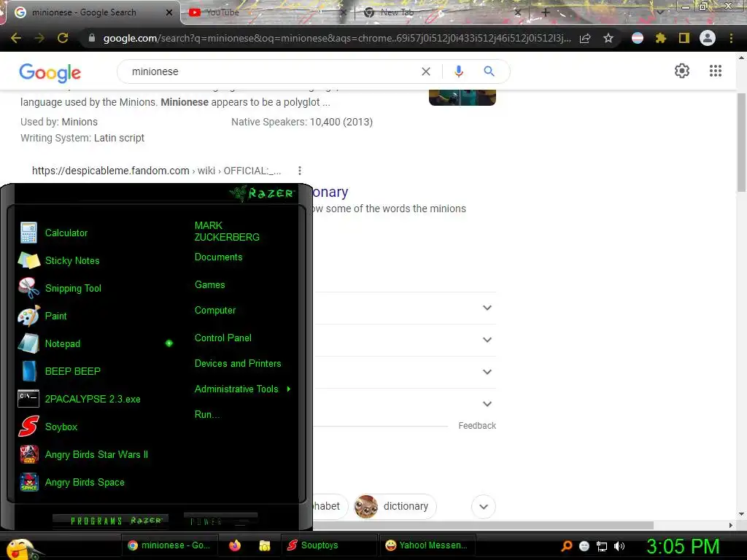Viewport: 747px width, 560px height.
Task: Click the Google logo
Action: pyautogui.click(x=50, y=72)
